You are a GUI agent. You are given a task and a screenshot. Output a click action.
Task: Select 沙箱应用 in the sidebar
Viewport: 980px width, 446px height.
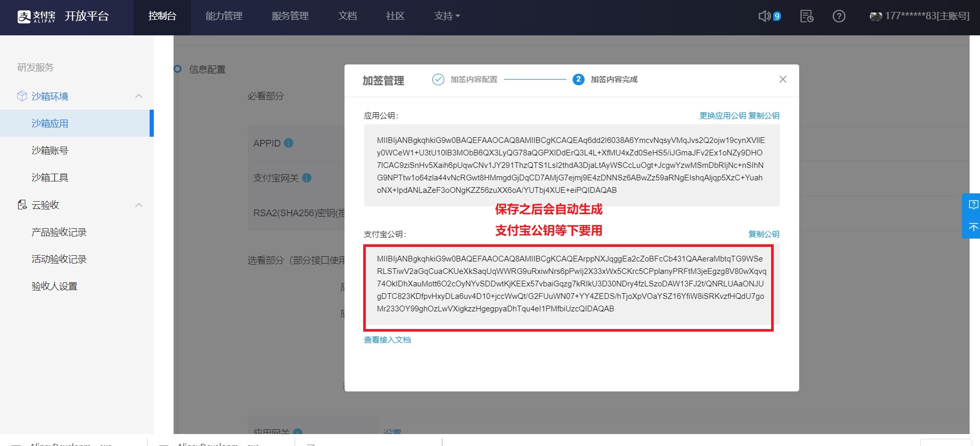tap(77, 123)
